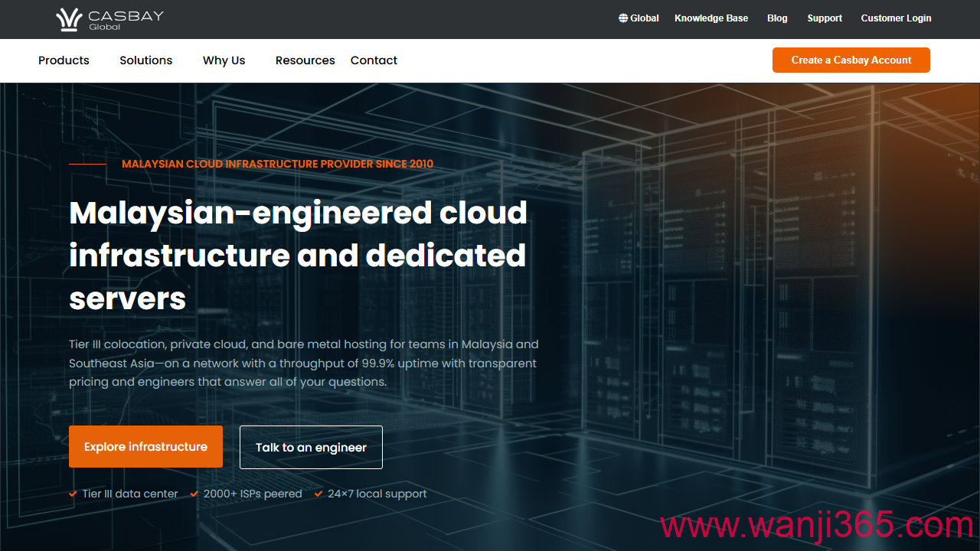Go to the Contact page
The width and height of the screenshot is (980, 551).
(x=374, y=60)
